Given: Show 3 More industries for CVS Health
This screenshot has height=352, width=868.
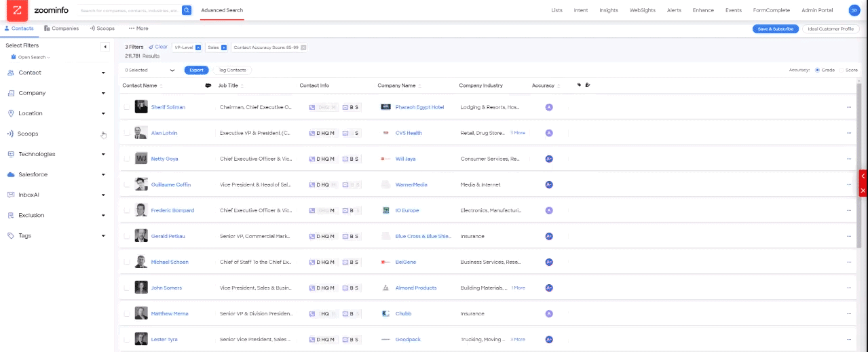Looking at the screenshot, I should [x=518, y=133].
